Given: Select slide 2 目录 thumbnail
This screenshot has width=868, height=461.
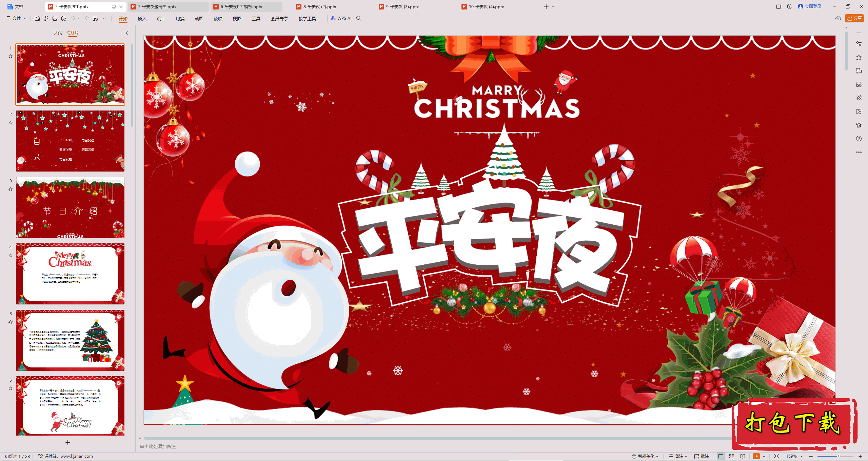Looking at the screenshot, I should tap(70, 141).
